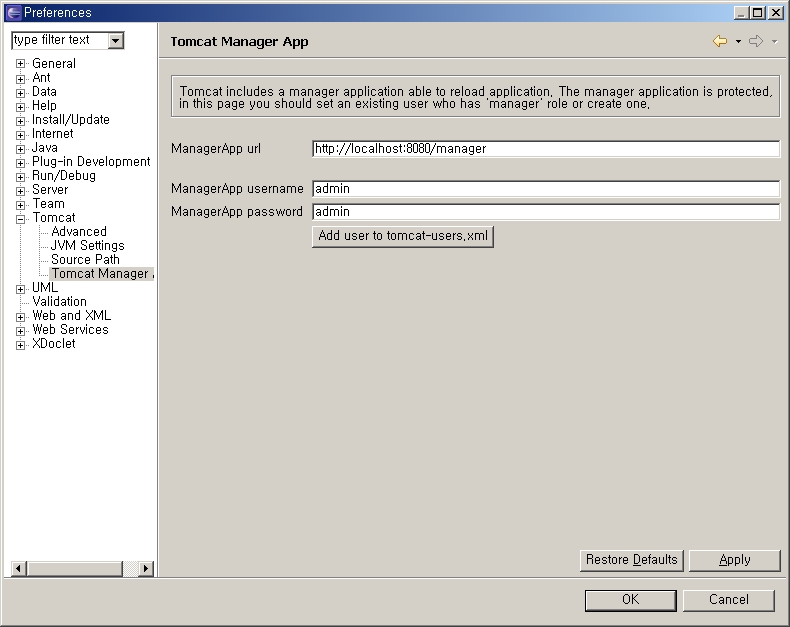Open the Web Services preferences
The width and height of the screenshot is (790, 627).
(71, 330)
